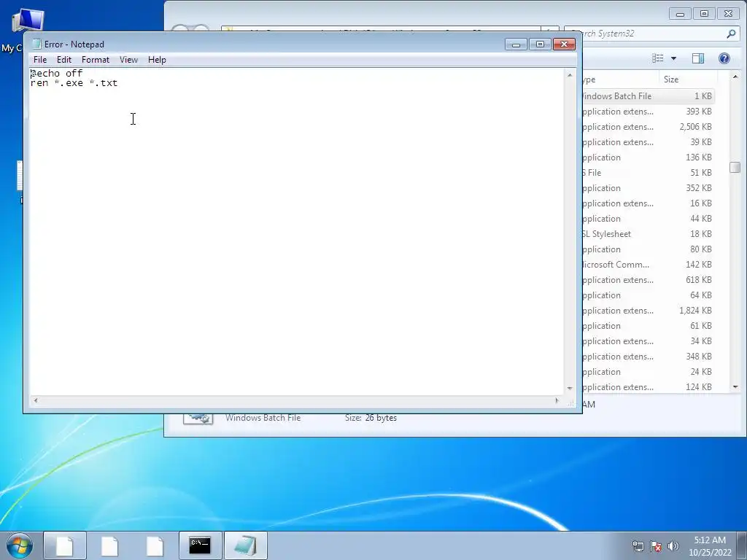
Task: Open the view options dropdown arrow in Explorer
Action: pos(673,58)
